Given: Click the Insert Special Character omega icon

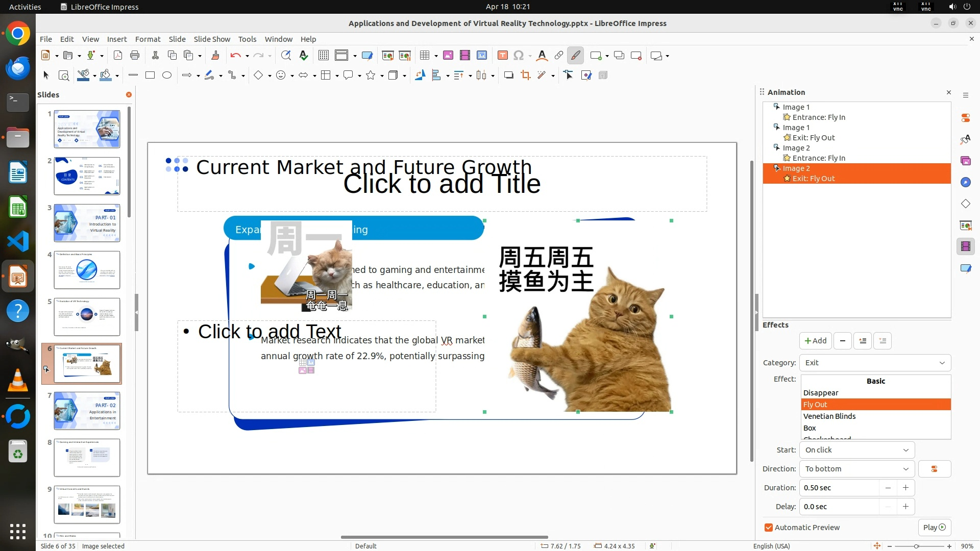Looking at the screenshot, I should coord(519,56).
